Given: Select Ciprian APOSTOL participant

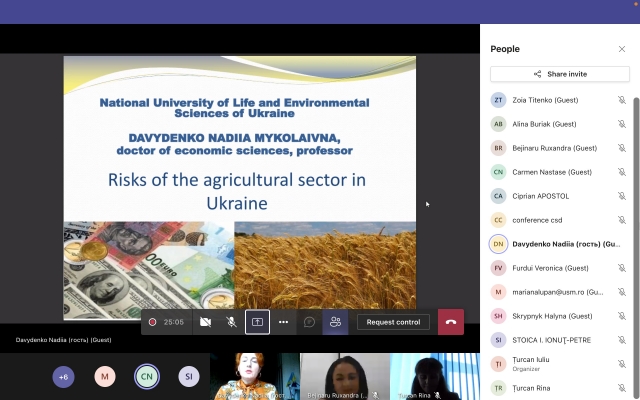Looking at the screenshot, I should (560, 196).
